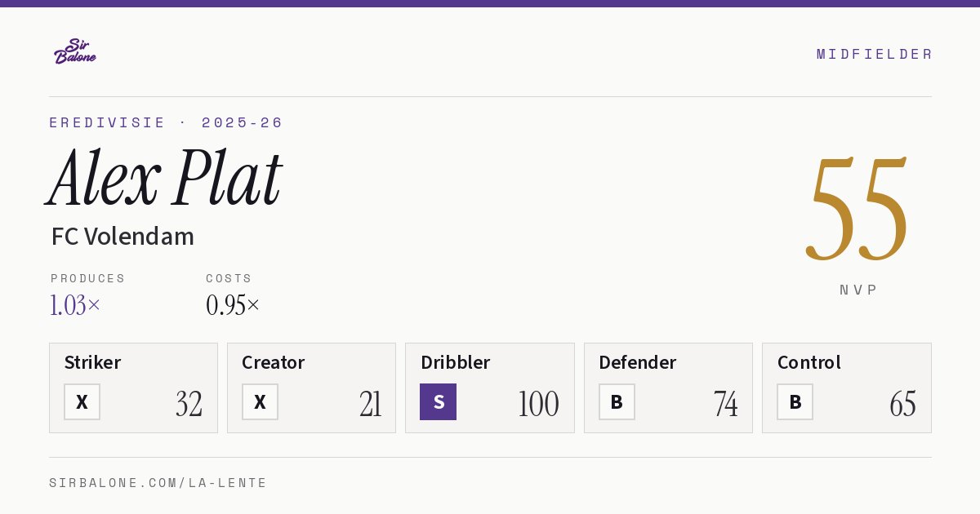Click the large 55 rating number
980x514 pixels.
pyautogui.click(x=857, y=210)
